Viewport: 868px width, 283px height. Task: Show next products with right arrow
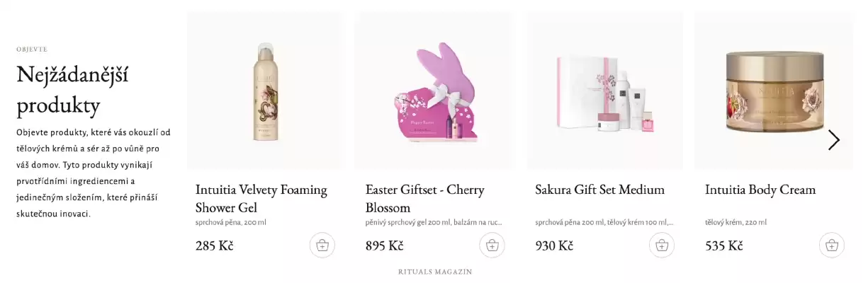pyautogui.click(x=834, y=140)
